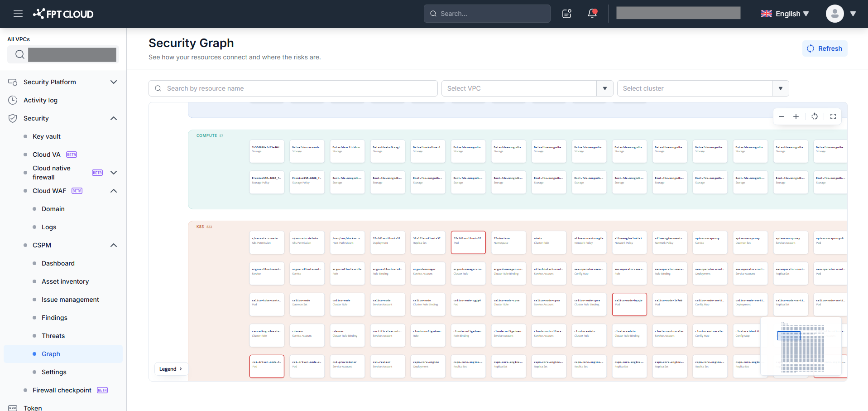Select the Graph menu item
Viewport: 868px width, 411px height.
pyautogui.click(x=63, y=354)
